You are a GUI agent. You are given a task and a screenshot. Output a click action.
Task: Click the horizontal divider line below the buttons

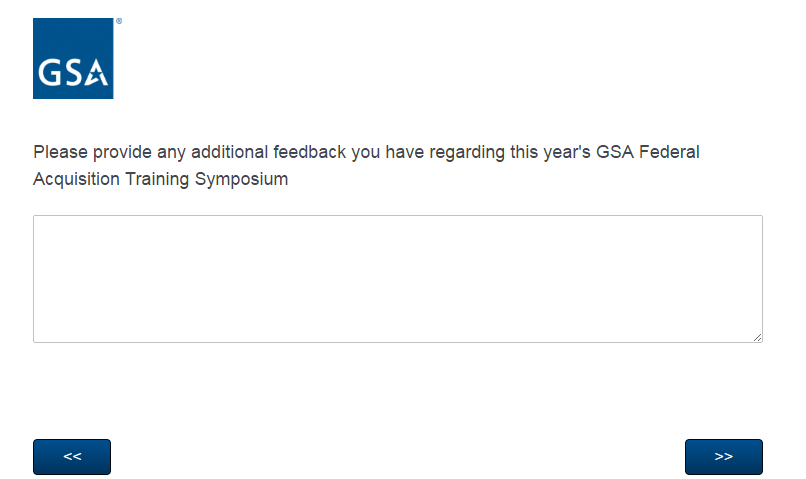(x=403, y=478)
